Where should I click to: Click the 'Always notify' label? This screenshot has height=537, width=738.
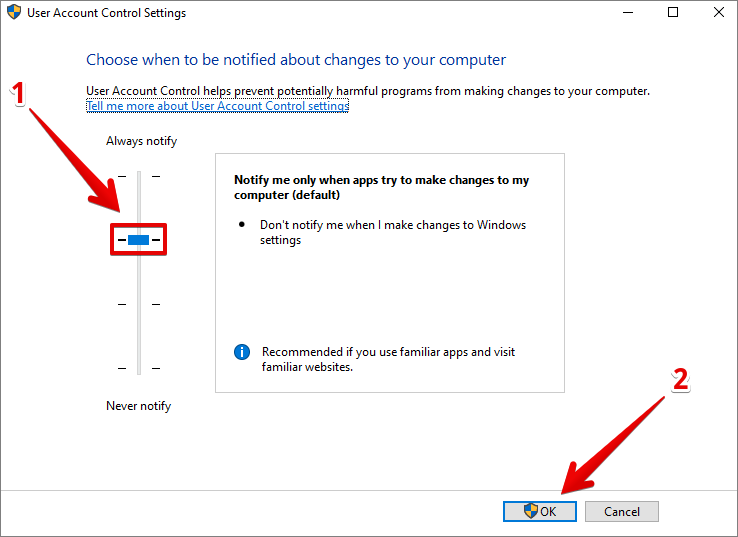coord(141,141)
